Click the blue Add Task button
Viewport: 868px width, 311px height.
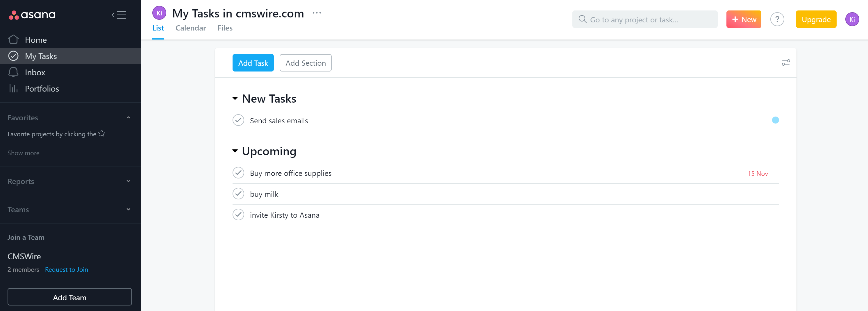pyautogui.click(x=253, y=63)
